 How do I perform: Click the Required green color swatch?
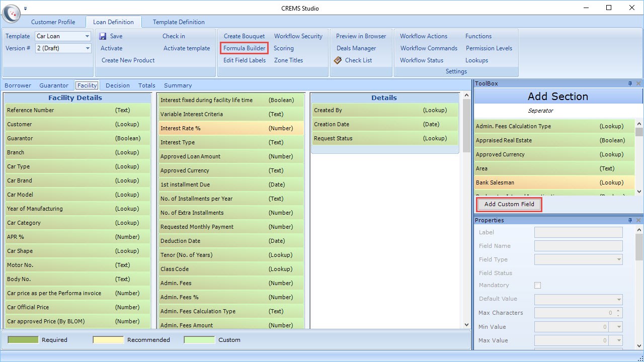click(23, 340)
